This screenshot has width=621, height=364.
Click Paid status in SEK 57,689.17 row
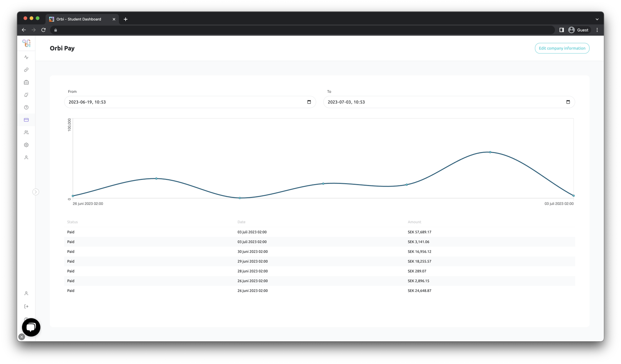(70, 232)
